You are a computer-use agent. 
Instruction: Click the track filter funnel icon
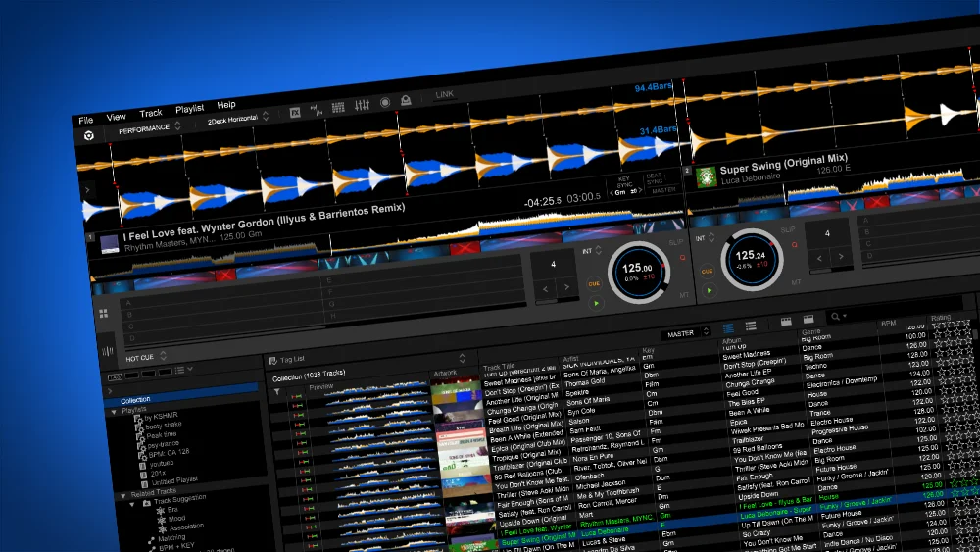pyautogui.click(x=277, y=392)
